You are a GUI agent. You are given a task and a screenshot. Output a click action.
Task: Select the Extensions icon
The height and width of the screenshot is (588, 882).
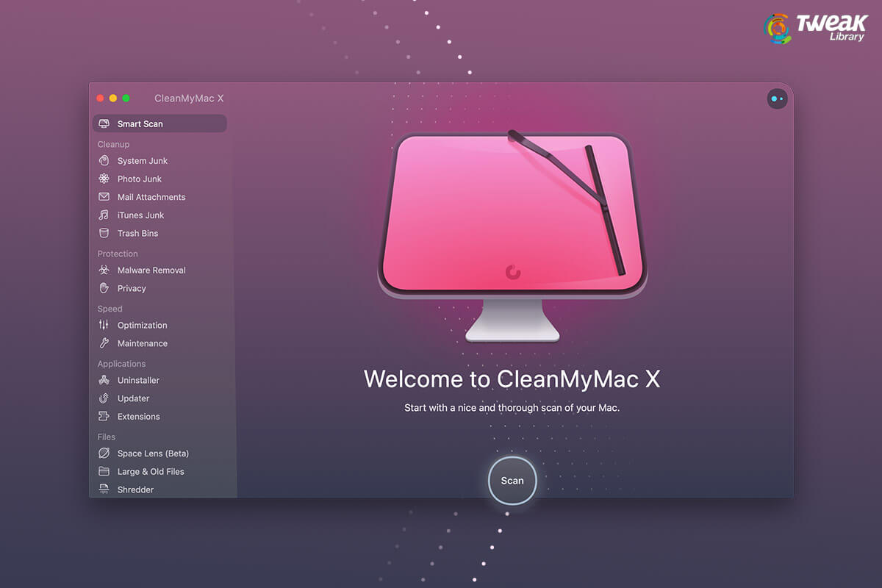coord(105,416)
